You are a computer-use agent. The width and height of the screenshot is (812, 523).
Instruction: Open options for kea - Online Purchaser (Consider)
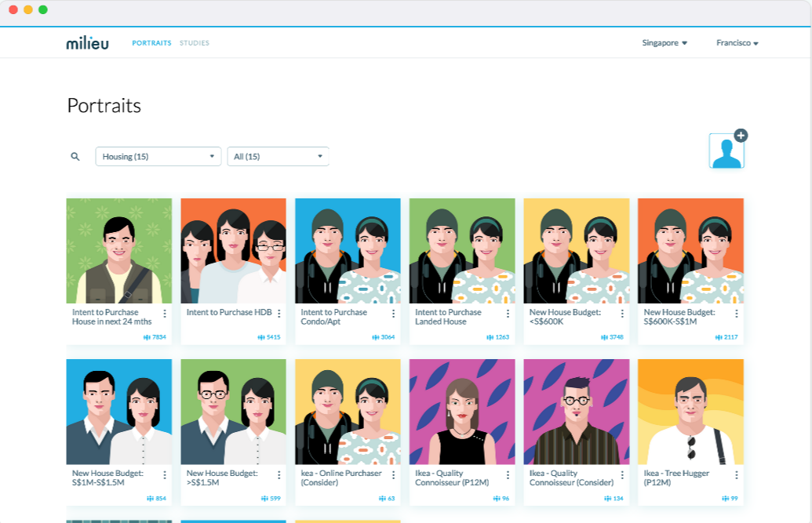click(393, 474)
